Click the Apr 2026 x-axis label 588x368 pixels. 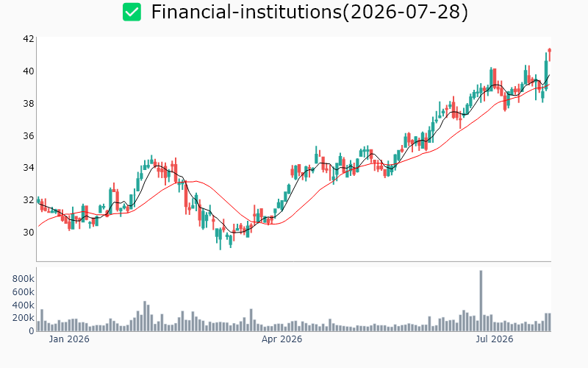(282, 339)
